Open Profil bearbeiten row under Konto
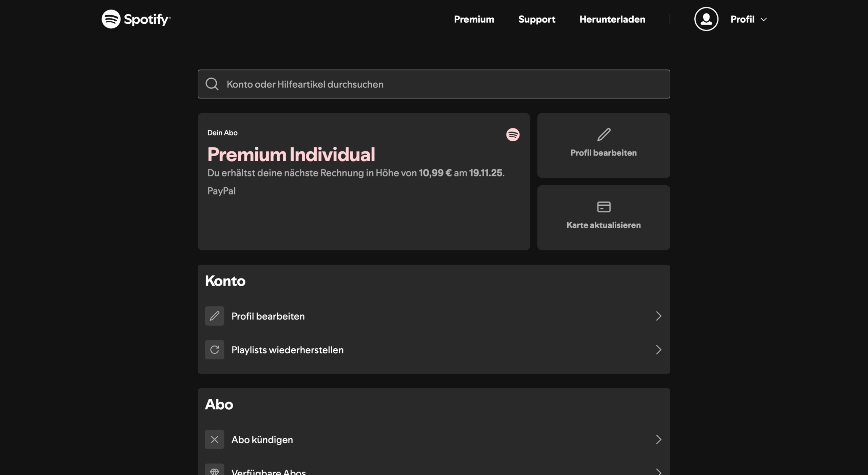This screenshot has width=868, height=475. click(434, 316)
